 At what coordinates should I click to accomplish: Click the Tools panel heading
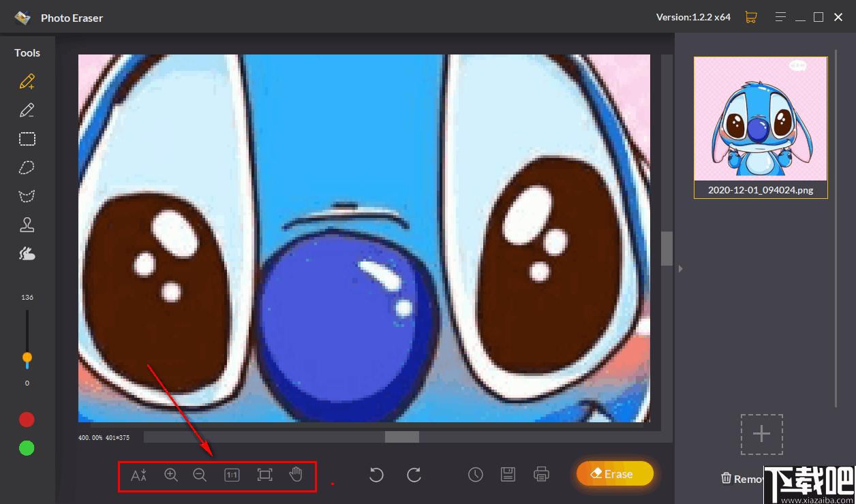(x=27, y=53)
